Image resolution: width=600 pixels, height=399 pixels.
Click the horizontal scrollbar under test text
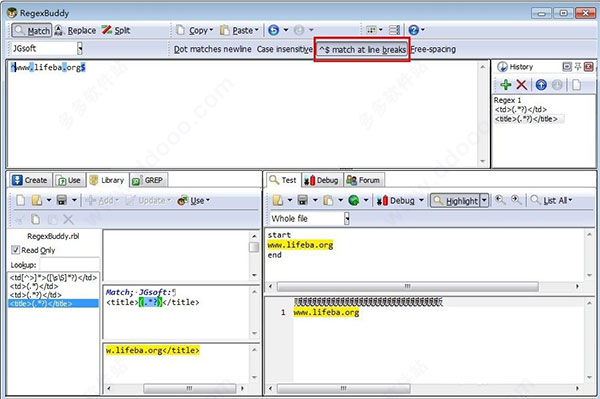point(408,286)
